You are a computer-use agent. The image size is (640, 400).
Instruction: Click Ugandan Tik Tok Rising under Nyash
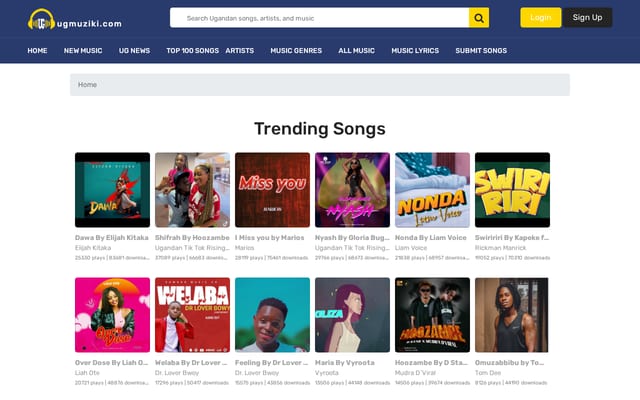point(352,248)
